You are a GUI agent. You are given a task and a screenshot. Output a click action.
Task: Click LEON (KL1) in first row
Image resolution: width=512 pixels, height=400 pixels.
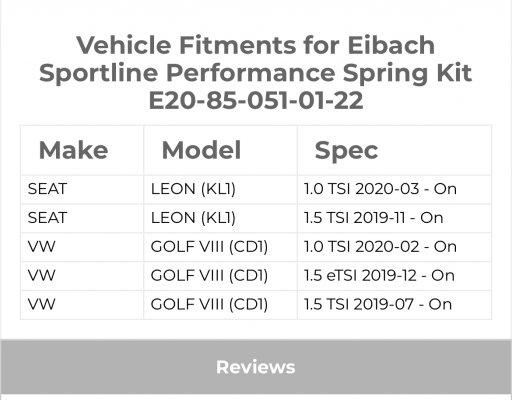coord(193,189)
